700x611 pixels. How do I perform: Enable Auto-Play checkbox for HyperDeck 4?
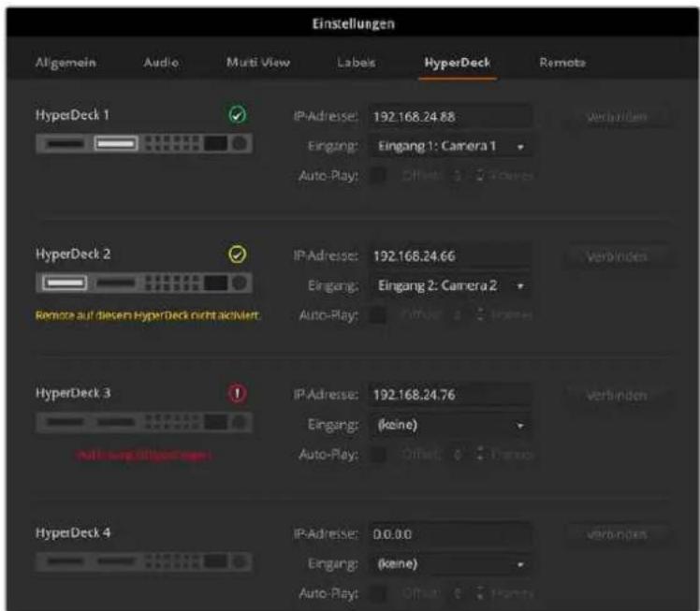(x=379, y=593)
